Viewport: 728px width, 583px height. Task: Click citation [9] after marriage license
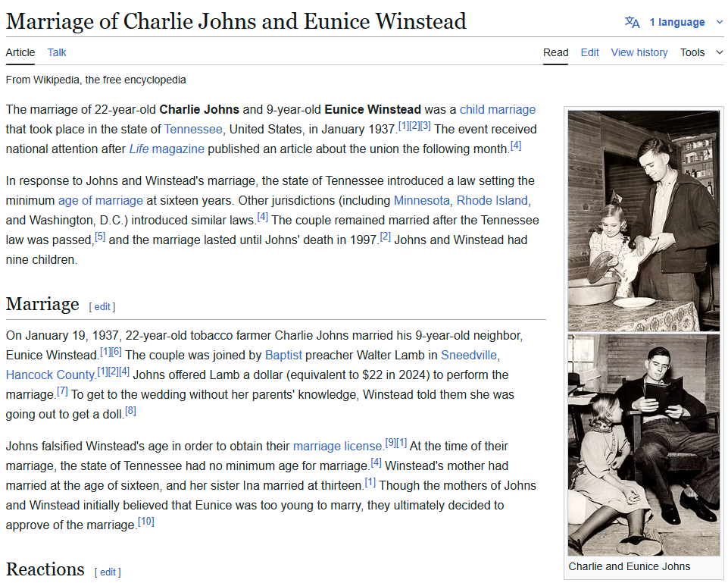point(390,443)
